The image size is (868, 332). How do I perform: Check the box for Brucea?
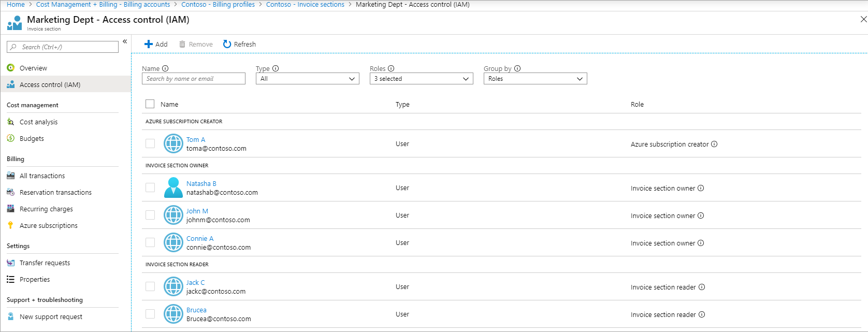tap(150, 314)
